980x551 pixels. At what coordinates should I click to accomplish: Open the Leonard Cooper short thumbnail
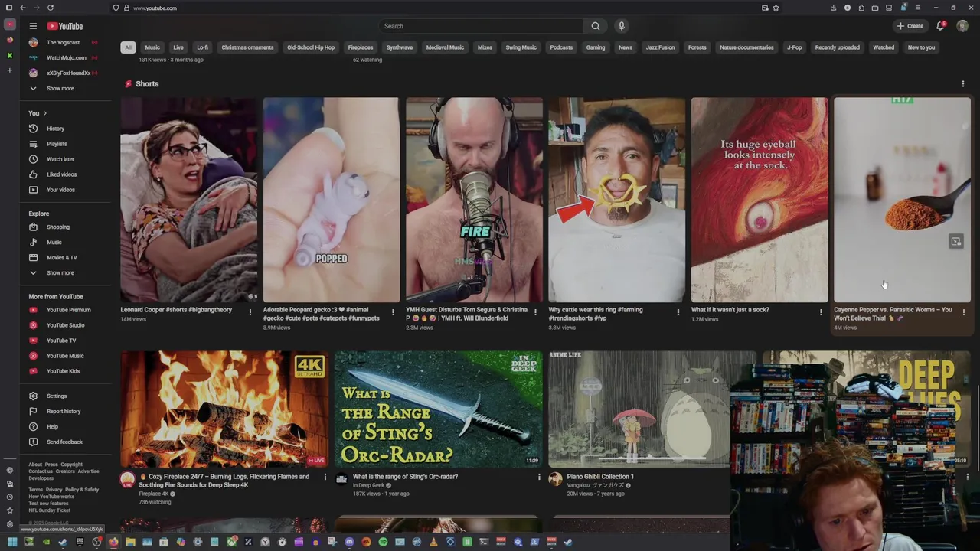click(188, 200)
